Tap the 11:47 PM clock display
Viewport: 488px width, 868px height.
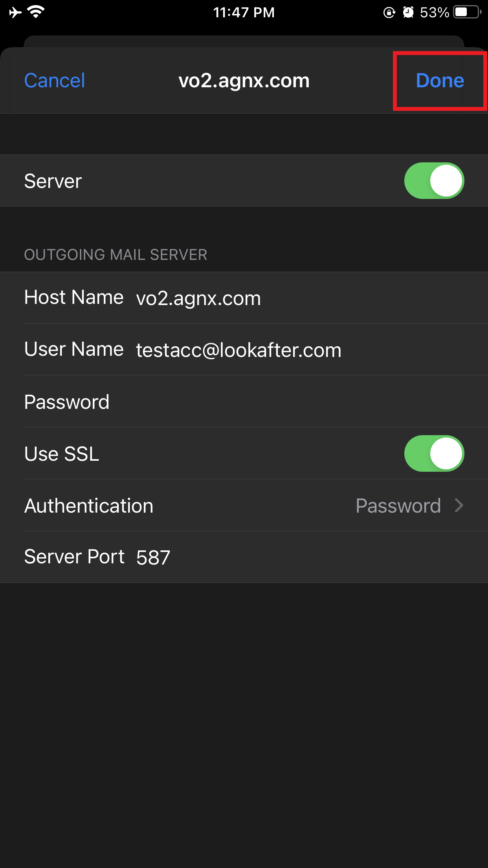coord(244,13)
